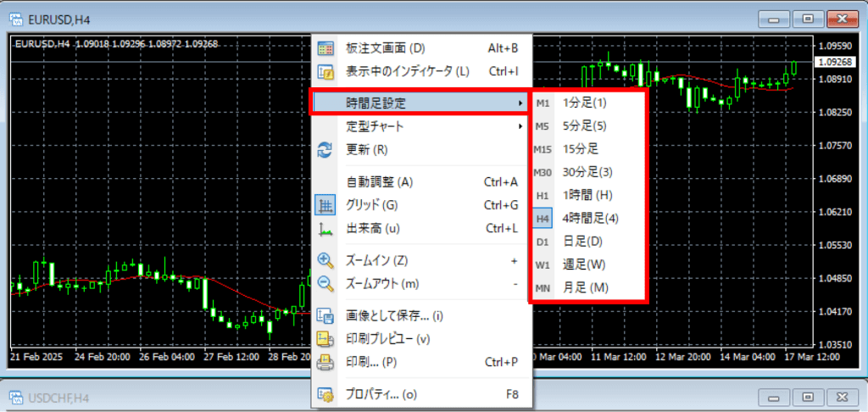Screen dimensions: 868x412
Task: Switch to 5分足(5) timeframe
Action: pyautogui.click(x=588, y=126)
